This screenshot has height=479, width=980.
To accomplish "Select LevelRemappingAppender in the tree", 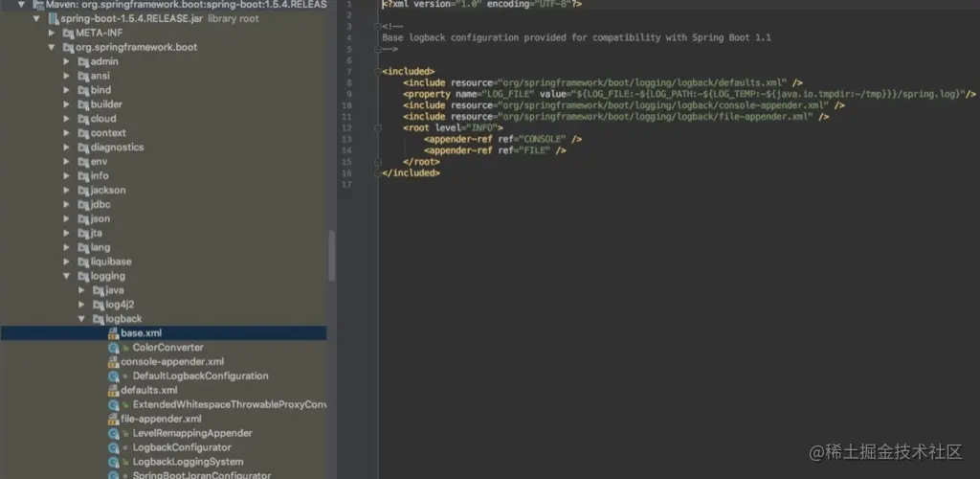I will tap(192, 433).
